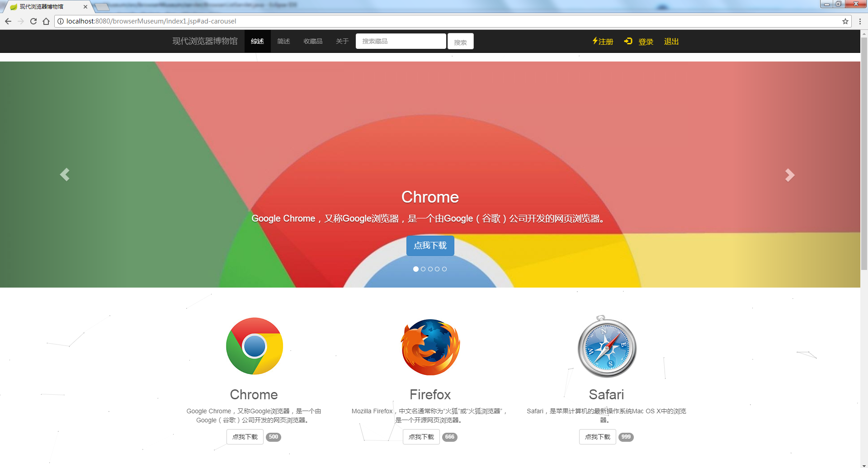Image resolution: width=868 pixels, height=468 pixels.
Task: Jump to the fourth carousel slide dot
Action: pyautogui.click(x=437, y=269)
